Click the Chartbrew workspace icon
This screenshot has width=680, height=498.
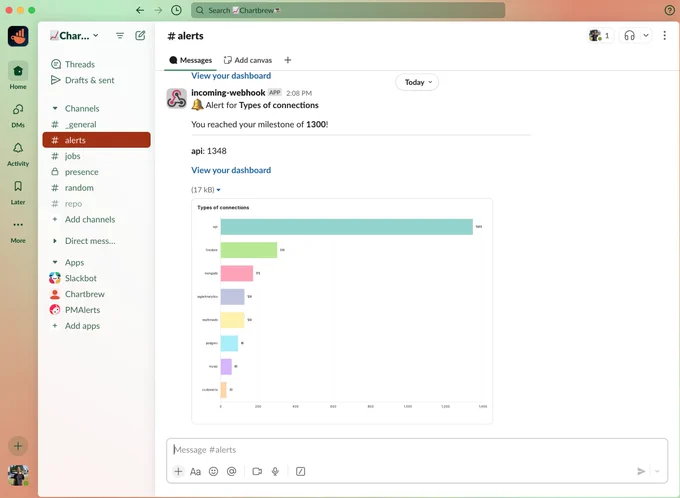pyautogui.click(x=18, y=36)
